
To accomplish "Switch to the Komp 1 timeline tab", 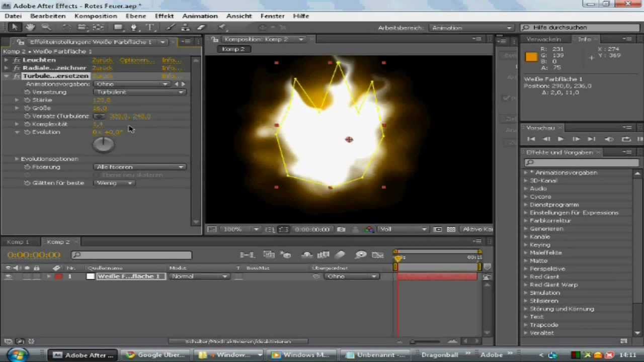I will [19, 242].
